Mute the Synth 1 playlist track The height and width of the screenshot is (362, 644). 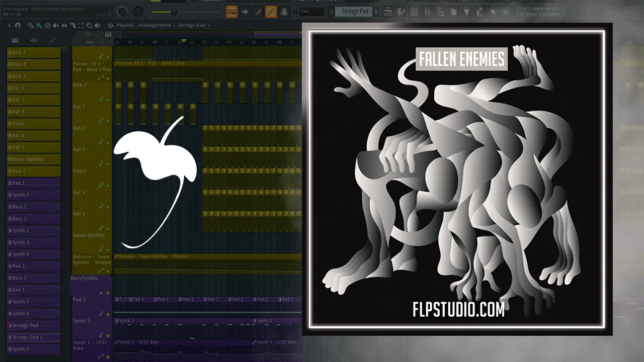(108, 335)
